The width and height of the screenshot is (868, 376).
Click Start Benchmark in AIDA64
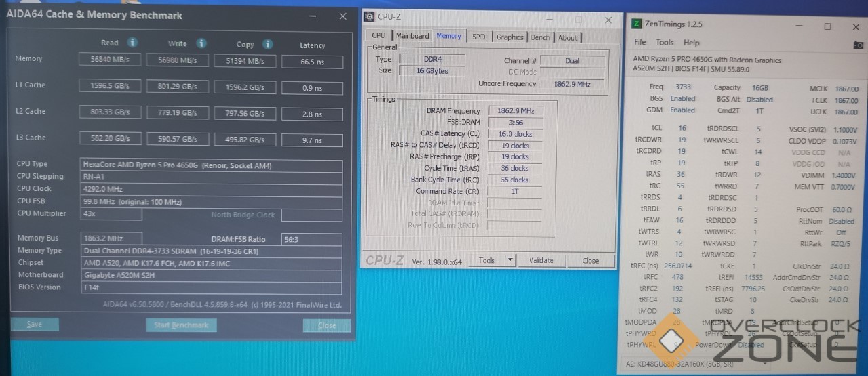(181, 325)
